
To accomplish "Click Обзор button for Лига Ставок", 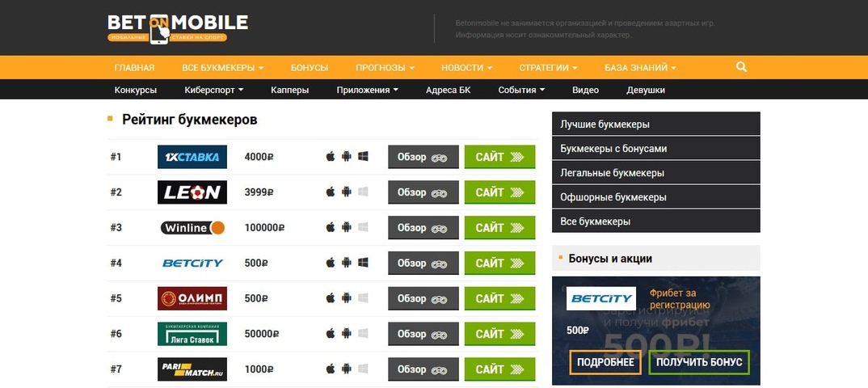I will (x=423, y=334).
